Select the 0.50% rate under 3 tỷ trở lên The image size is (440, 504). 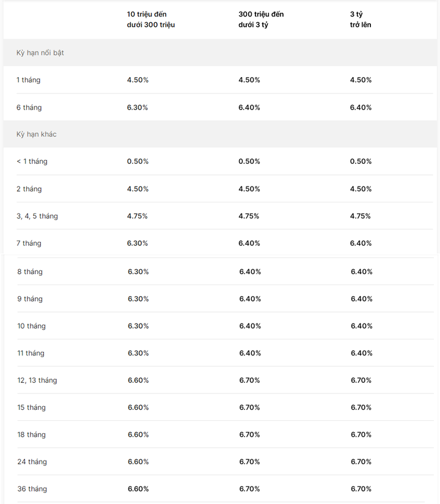pyautogui.click(x=361, y=161)
